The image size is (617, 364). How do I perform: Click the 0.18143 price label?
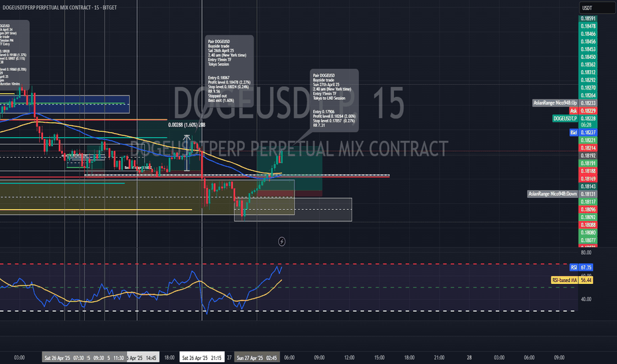click(x=588, y=187)
